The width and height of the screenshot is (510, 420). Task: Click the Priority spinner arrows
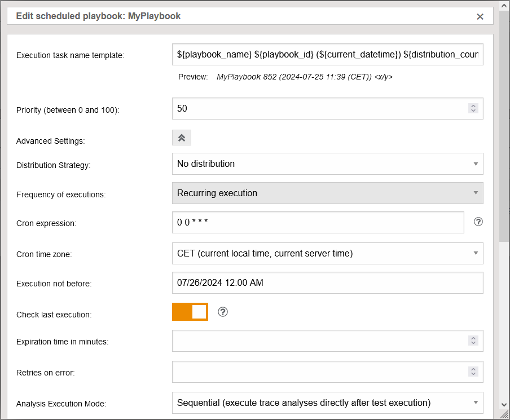[x=473, y=108]
